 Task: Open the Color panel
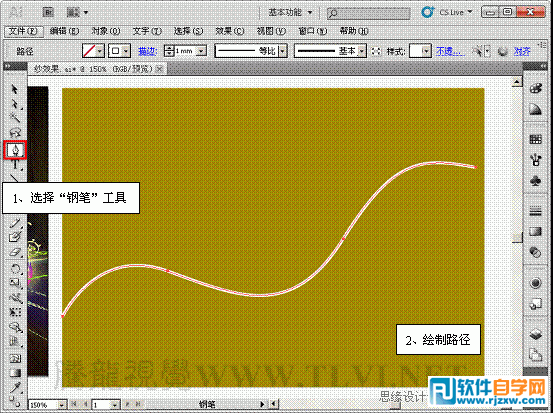[x=535, y=89]
